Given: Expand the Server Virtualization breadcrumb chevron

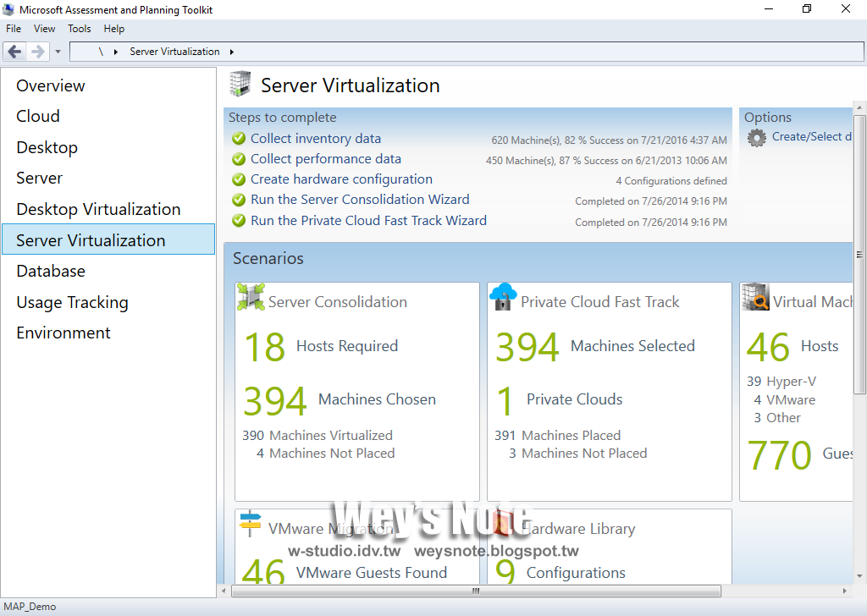Looking at the screenshot, I should click(x=233, y=52).
